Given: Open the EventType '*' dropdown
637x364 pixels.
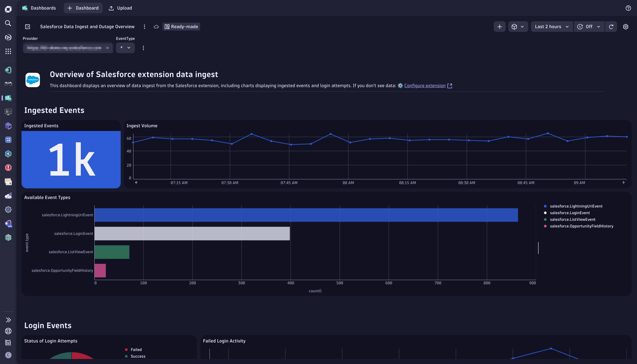Looking at the screenshot, I should [x=125, y=48].
